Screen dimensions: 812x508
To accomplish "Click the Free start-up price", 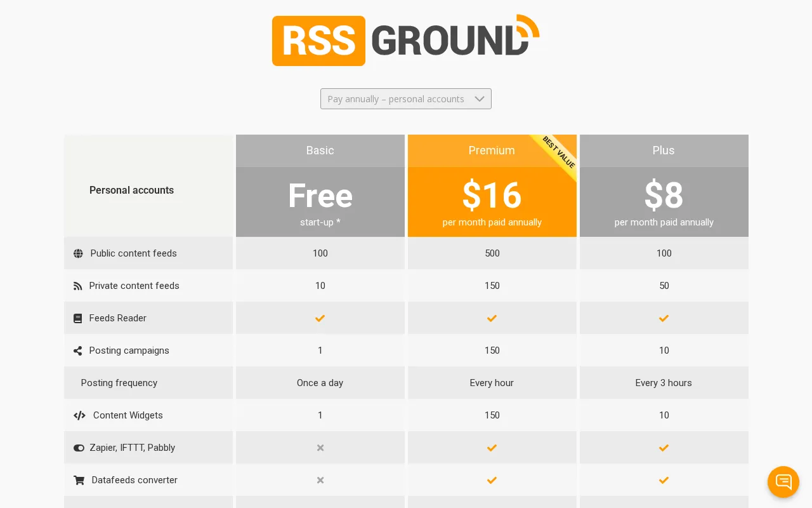I will tap(320, 196).
